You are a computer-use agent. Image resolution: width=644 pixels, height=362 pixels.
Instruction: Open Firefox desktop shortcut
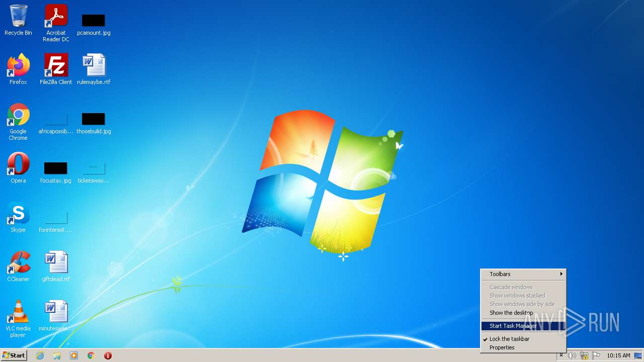(18, 69)
